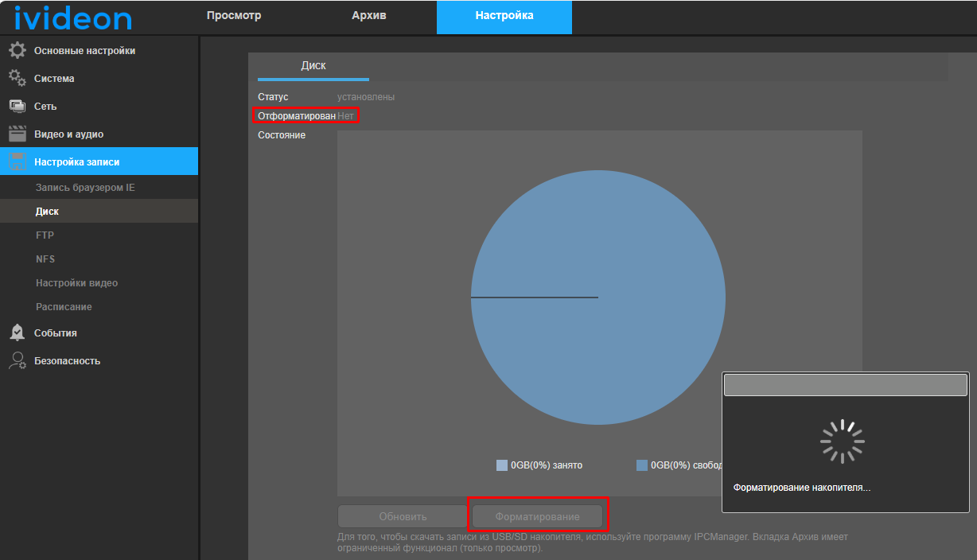
Task: Click the blue свободно legend swatch
Action: point(642,465)
